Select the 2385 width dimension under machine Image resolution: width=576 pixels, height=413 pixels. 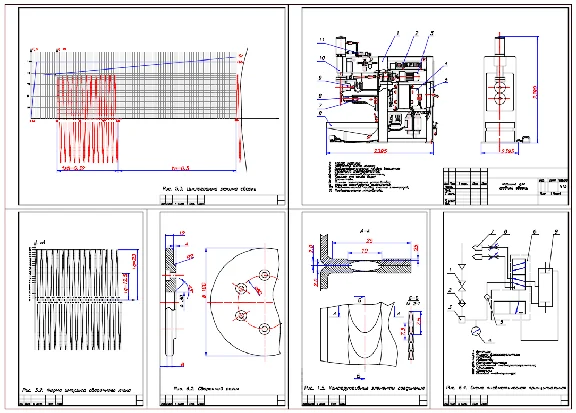380,151
